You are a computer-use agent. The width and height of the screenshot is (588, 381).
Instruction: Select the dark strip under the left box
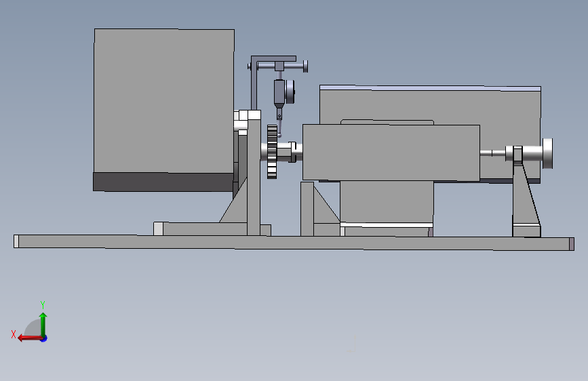(x=163, y=182)
